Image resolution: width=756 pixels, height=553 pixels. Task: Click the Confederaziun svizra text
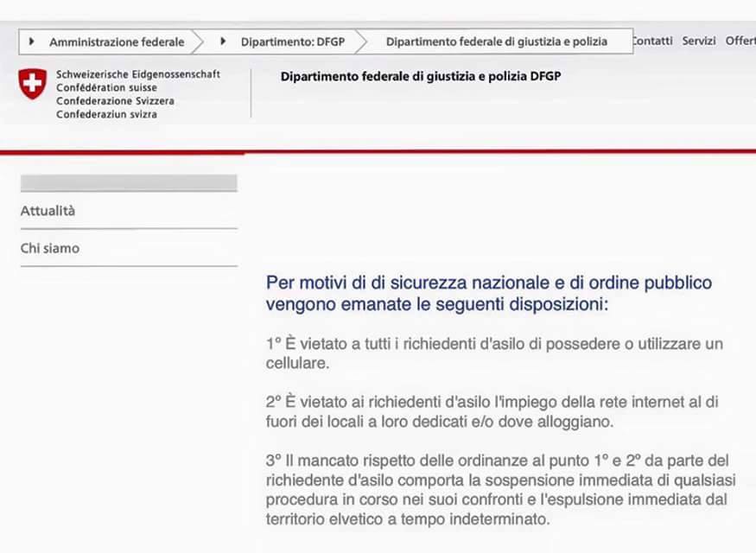106,115
